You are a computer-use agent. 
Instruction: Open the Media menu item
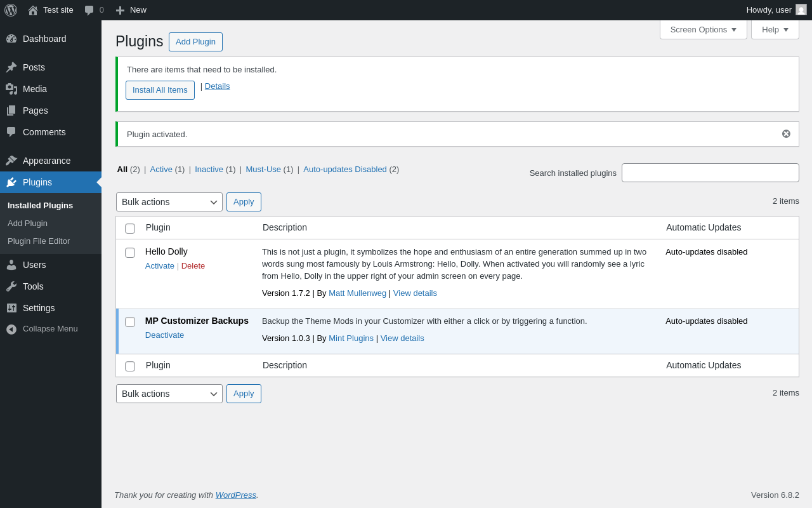point(51,89)
